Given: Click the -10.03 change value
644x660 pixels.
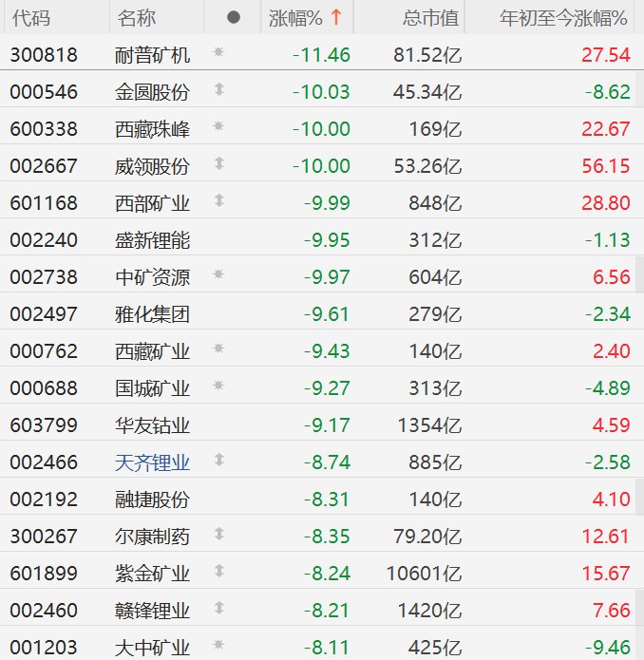Looking at the screenshot, I should 321,92.
